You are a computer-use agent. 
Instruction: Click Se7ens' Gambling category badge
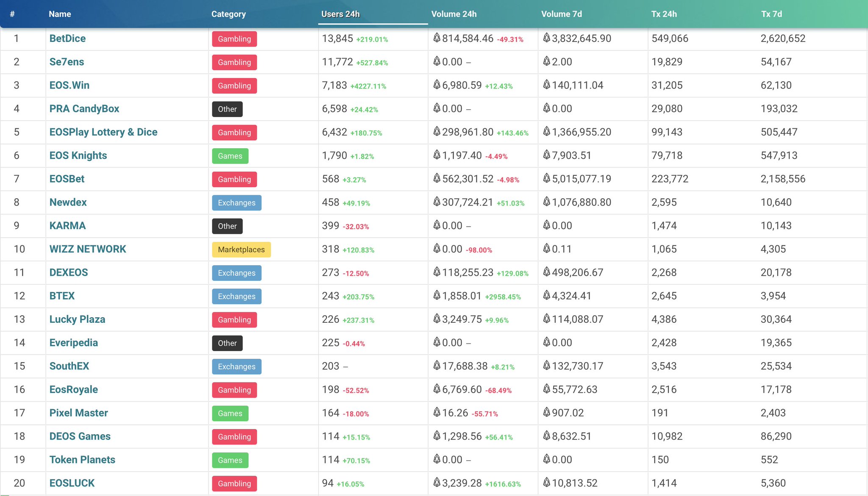[x=234, y=62]
